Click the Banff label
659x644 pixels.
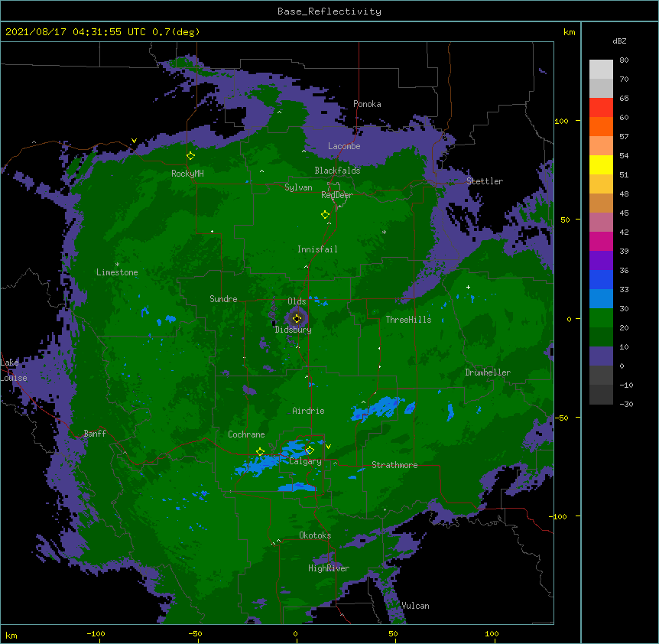click(x=95, y=434)
